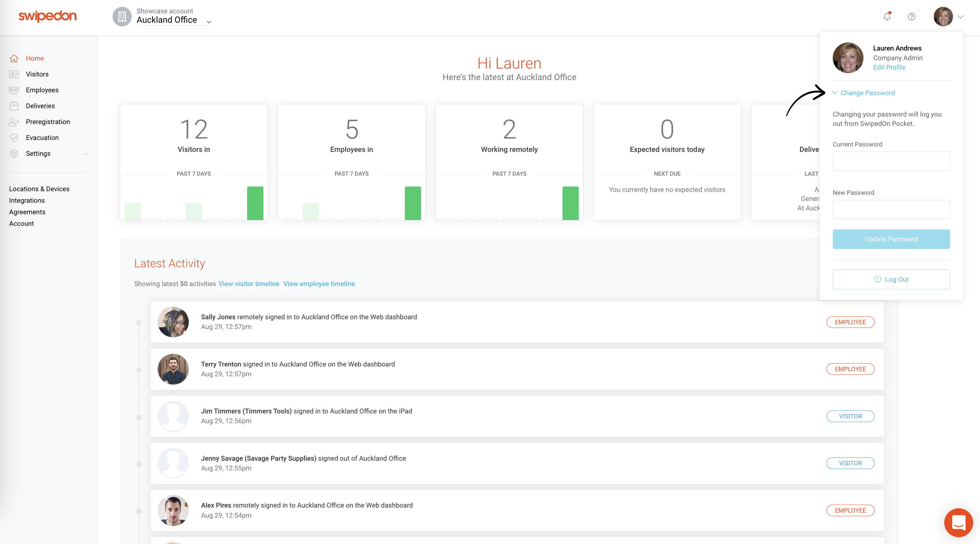
Task: Click Jim Timmers placeholder avatar
Action: [173, 416]
